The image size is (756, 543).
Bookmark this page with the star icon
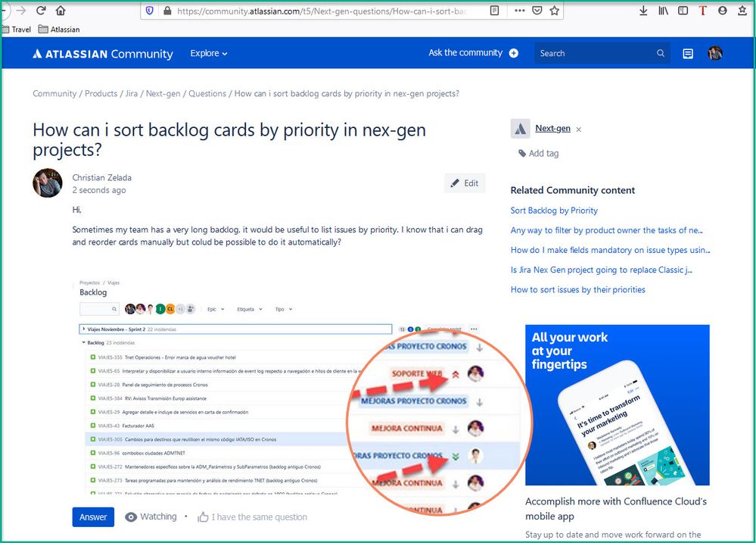pos(555,11)
